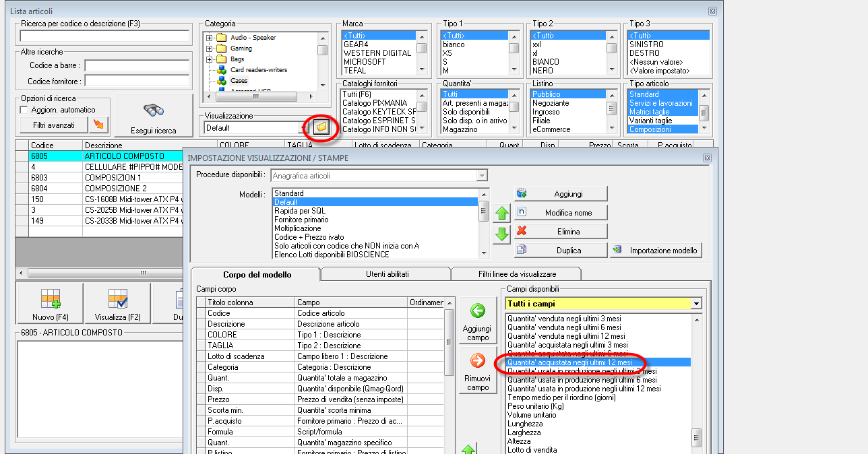Switch to Filtri linee da visualizzare tab
Image resolution: width=868 pixels, height=454 pixels.
coord(516,274)
